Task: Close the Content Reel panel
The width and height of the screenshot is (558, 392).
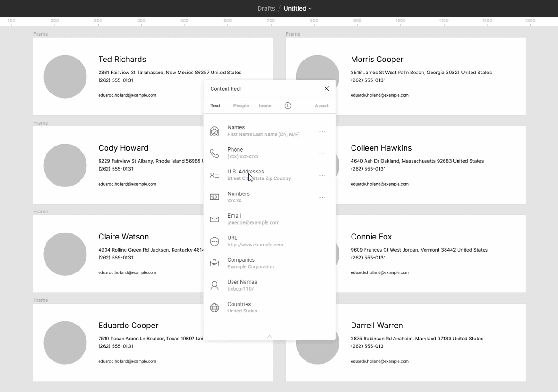Action: 327,89
